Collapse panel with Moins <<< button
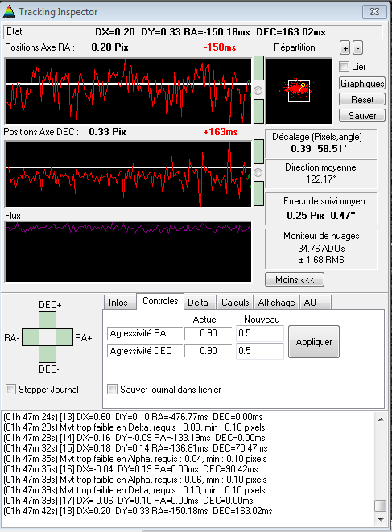The width and height of the screenshot is (392, 532). pyautogui.click(x=295, y=280)
